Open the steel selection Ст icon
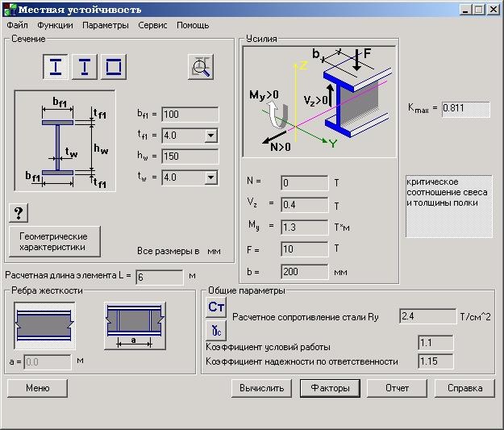This screenshot has height=430, width=504. pyautogui.click(x=216, y=307)
